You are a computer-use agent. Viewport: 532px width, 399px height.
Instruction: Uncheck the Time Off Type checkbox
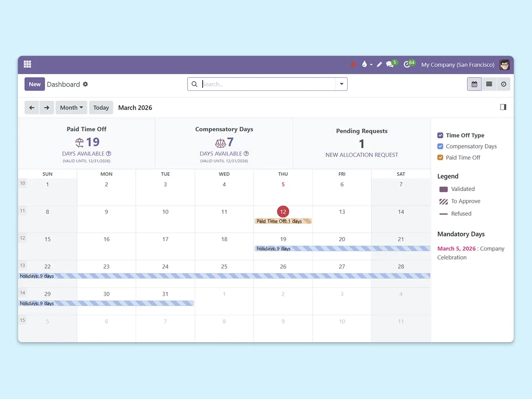(x=440, y=136)
